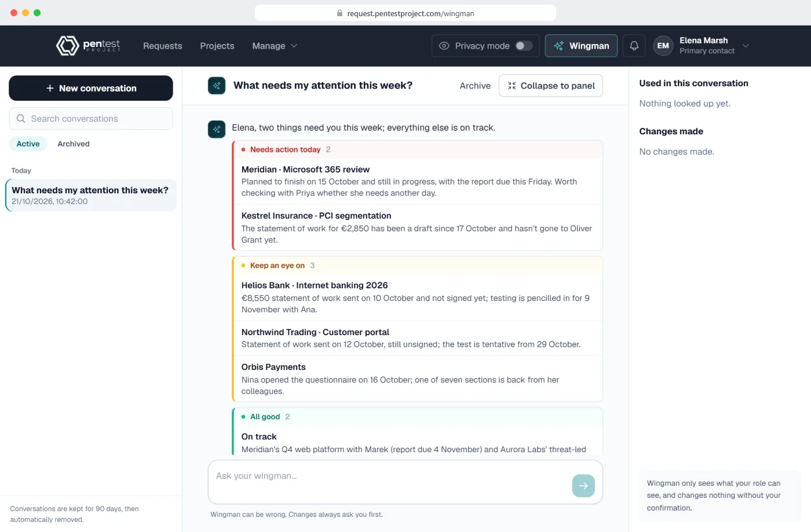Click the pentest project logo
This screenshot has width=811, height=532.
pyautogui.click(x=88, y=46)
